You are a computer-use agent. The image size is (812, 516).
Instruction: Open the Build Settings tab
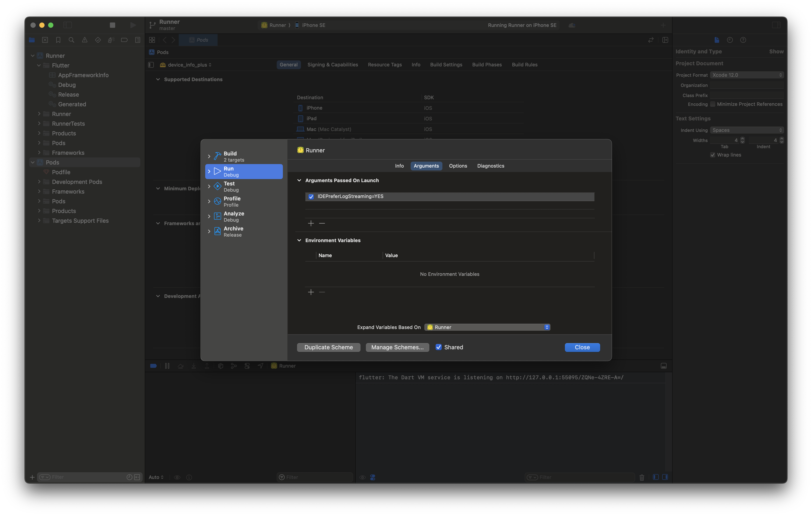446,65
